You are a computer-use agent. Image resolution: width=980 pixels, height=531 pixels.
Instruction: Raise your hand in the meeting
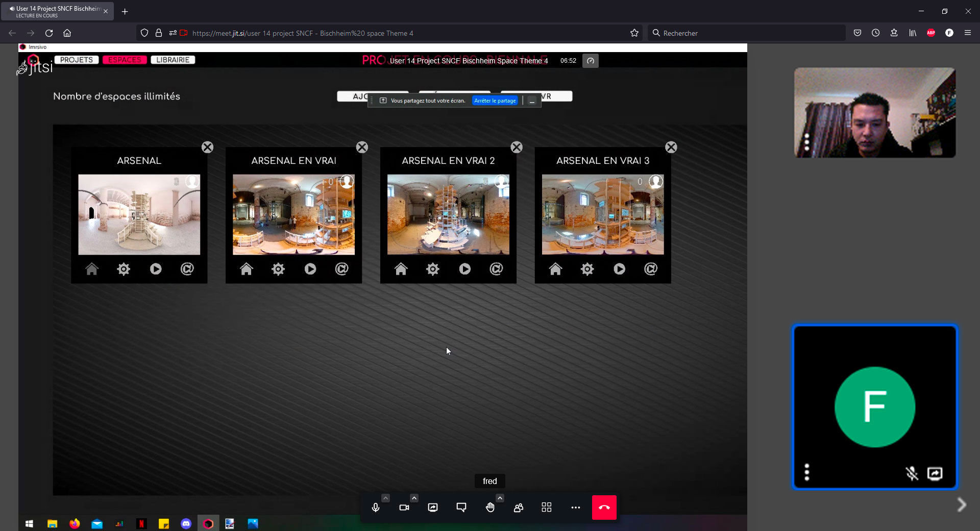tap(490, 508)
